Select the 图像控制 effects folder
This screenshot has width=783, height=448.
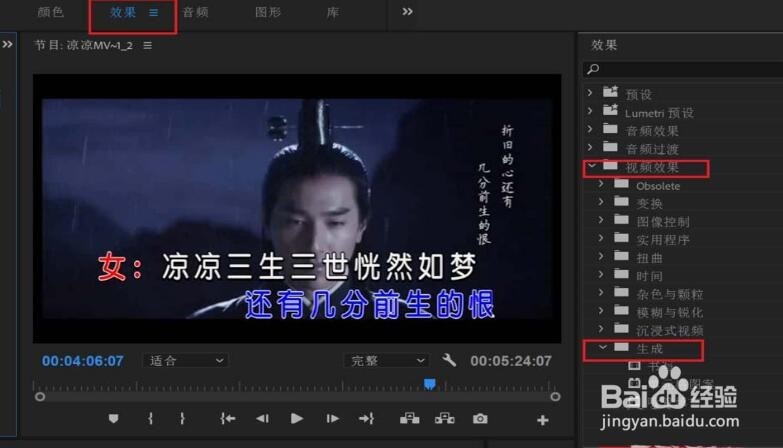pyautogui.click(x=663, y=222)
